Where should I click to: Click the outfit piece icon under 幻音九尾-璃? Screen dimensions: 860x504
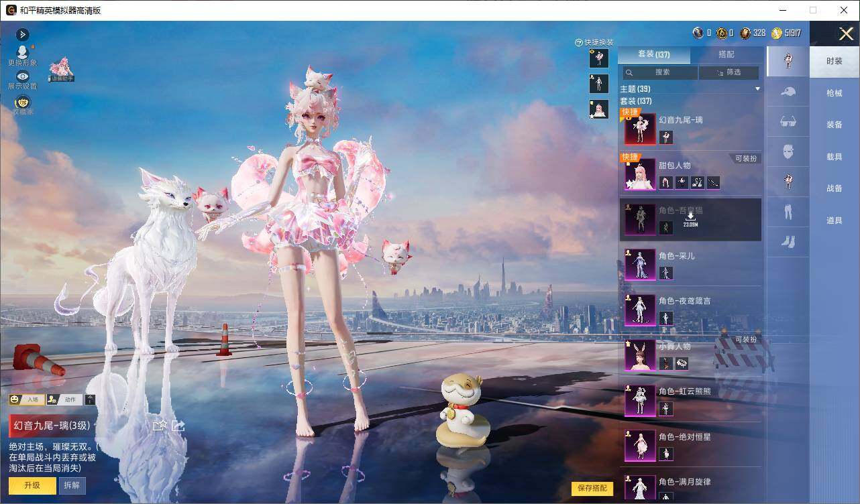click(666, 137)
